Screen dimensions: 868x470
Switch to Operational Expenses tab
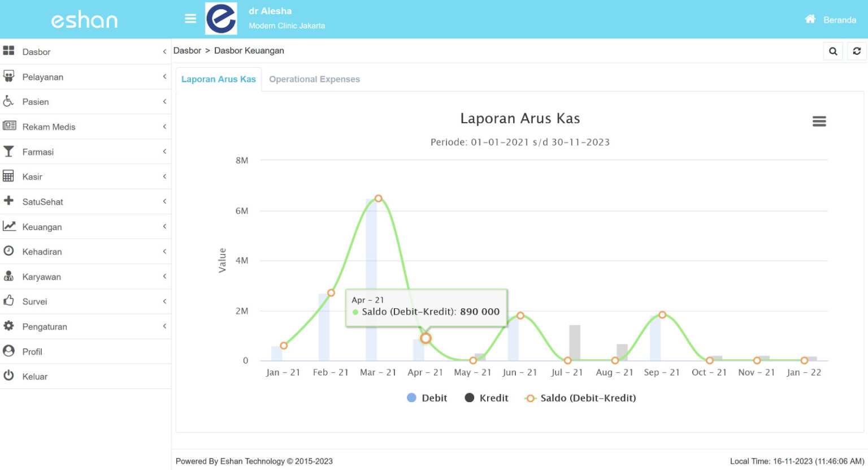coord(314,79)
